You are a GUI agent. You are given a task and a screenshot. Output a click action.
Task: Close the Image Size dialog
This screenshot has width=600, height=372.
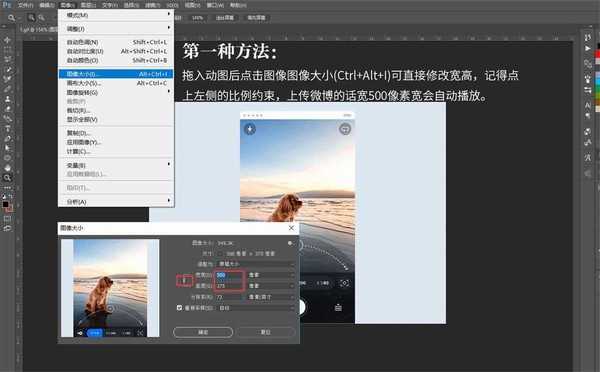tap(291, 228)
